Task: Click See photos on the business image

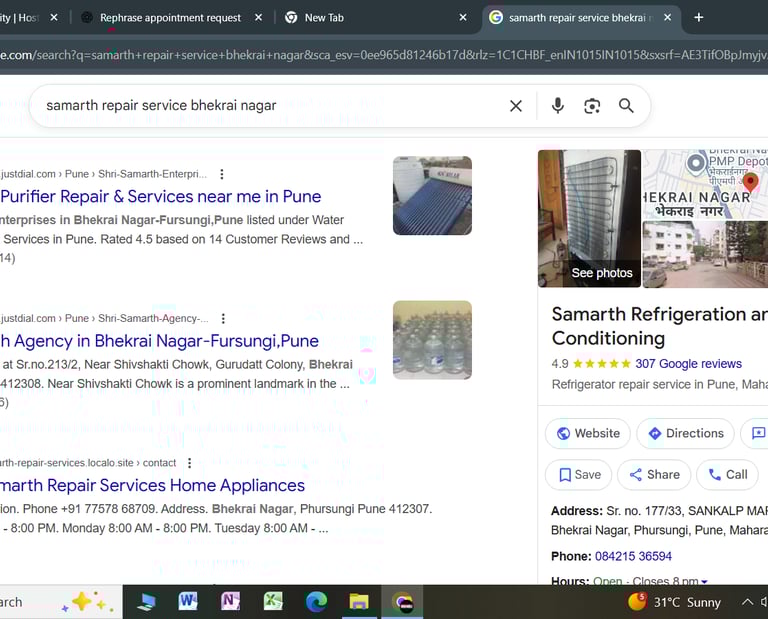Action: [601, 273]
